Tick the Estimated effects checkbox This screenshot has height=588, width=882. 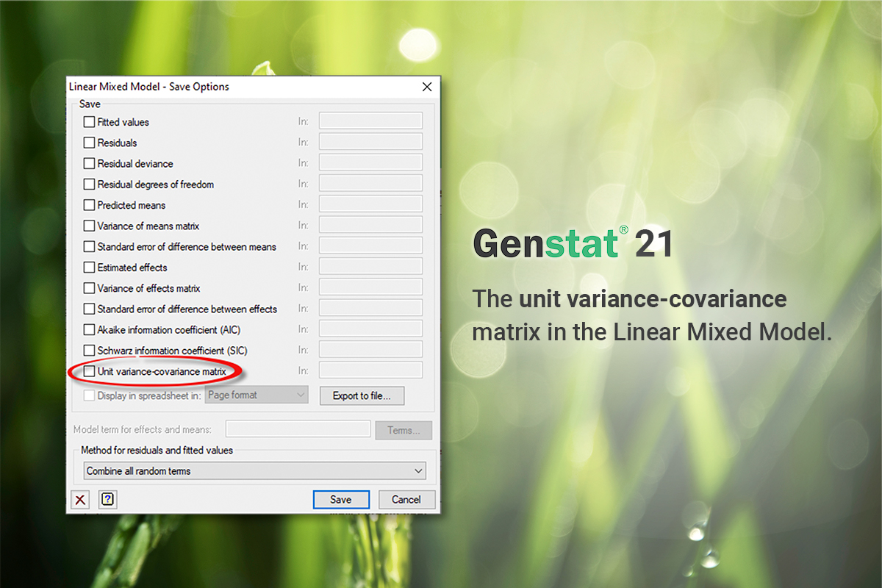[89, 268]
